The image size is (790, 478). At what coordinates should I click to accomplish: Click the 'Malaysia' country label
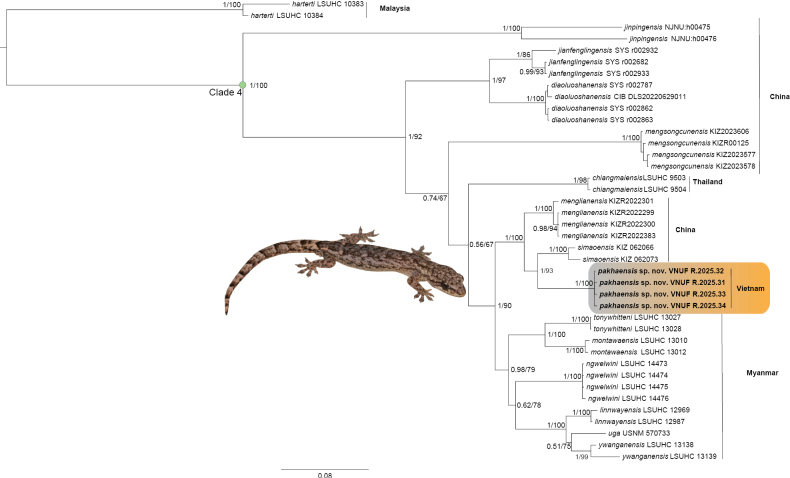coord(394,9)
